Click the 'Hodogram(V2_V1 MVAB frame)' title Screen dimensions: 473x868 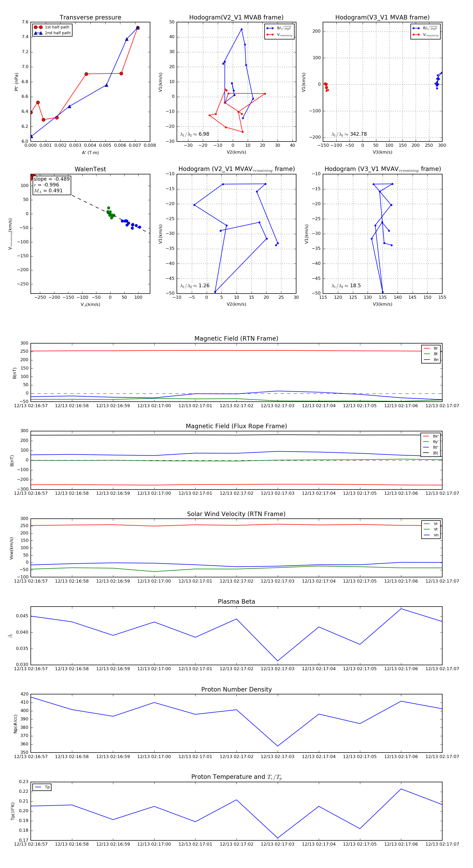(236, 18)
